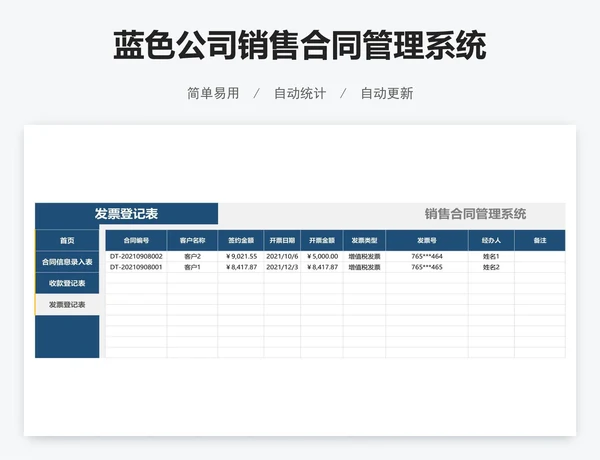
Task: Click the 经办人 column header
Action: pos(491,240)
